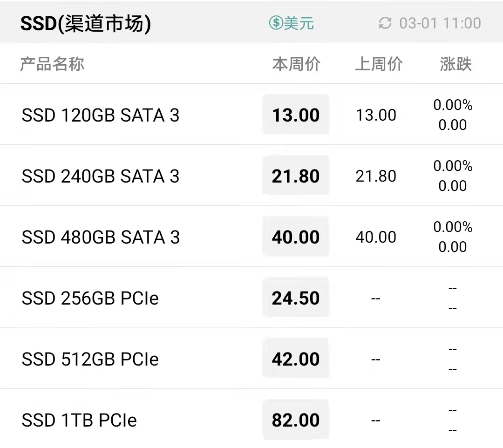This screenshot has height=448, width=503.
Task: Open SSD 256GB PCIe row
Action: click(251, 297)
